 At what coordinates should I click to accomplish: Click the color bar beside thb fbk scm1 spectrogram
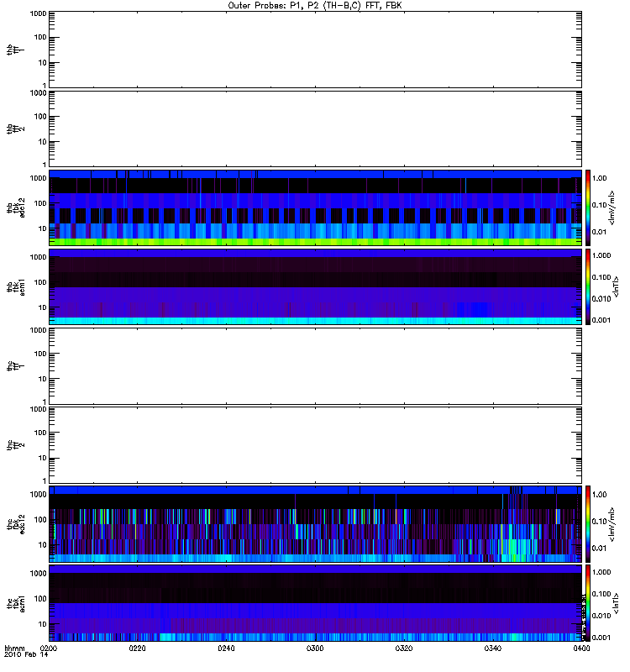click(588, 287)
